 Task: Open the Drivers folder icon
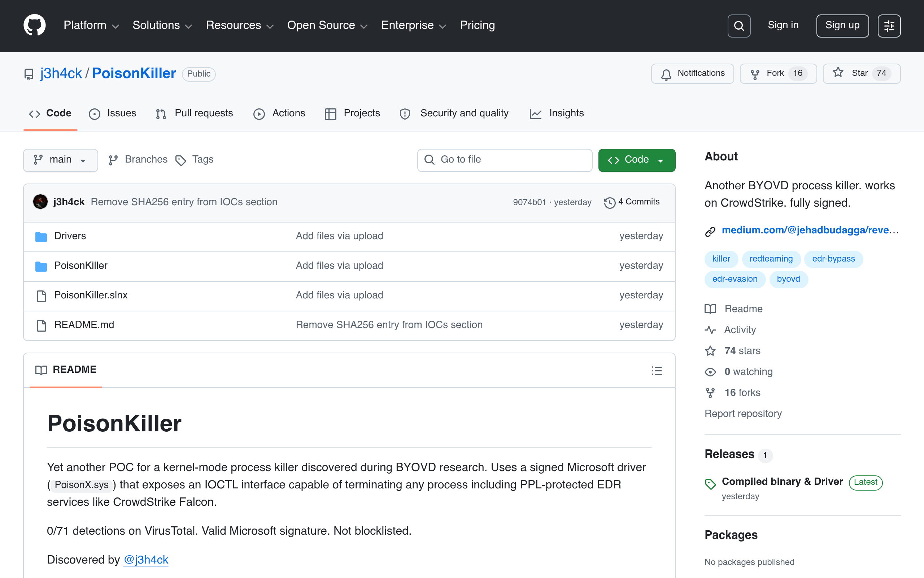pos(41,237)
